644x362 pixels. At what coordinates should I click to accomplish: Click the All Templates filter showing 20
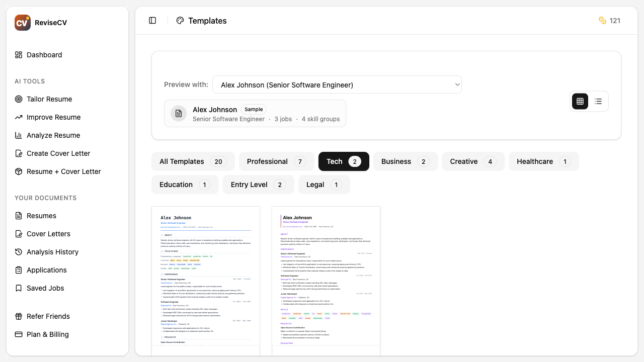193,161
